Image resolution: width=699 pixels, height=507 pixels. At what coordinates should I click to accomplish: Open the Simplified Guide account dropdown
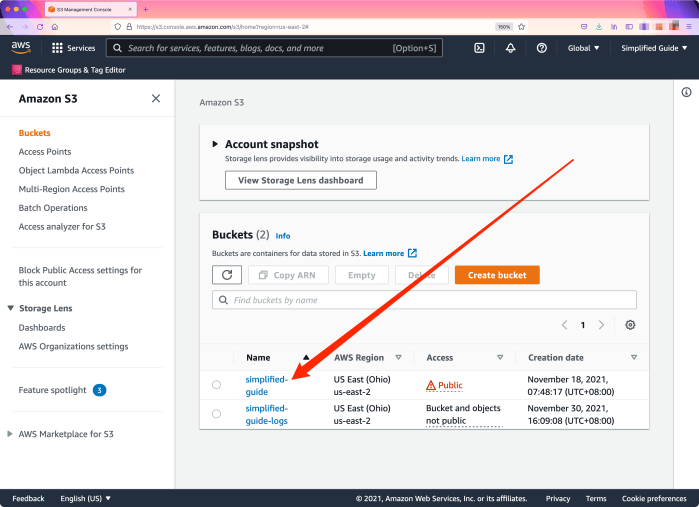(x=654, y=48)
